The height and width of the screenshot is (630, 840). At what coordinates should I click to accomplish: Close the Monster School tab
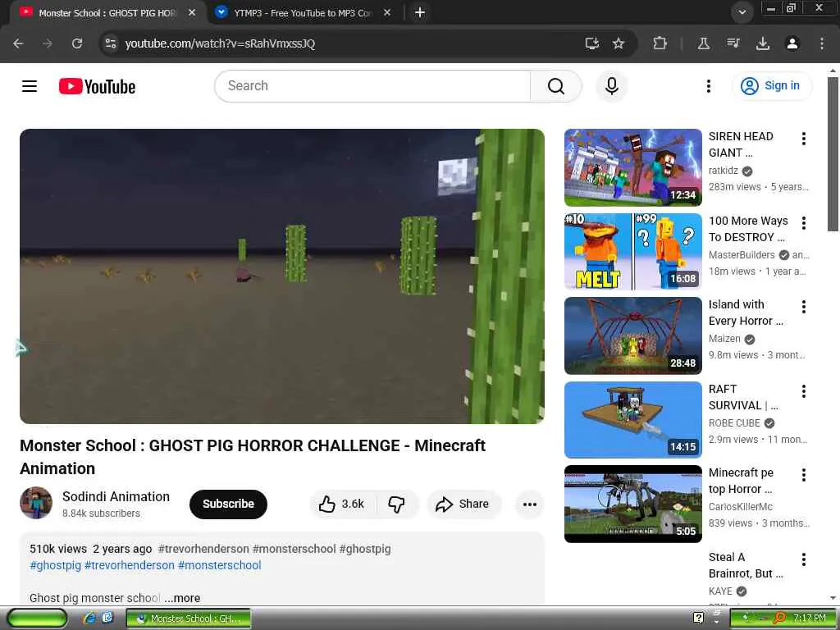[x=192, y=12]
